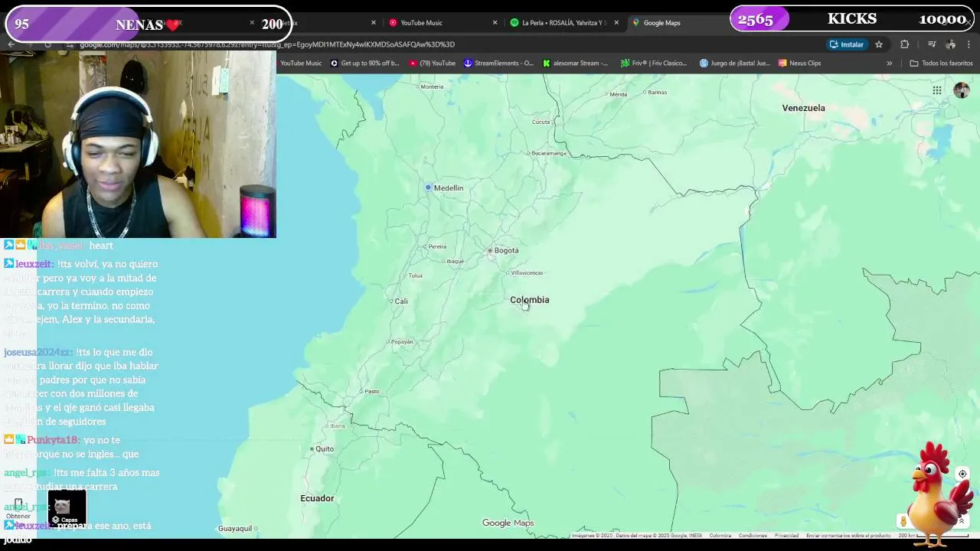The width and height of the screenshot is (980, 551).
Task: Click leuxzeit username in stream chat
Action: (x=34, y=264)
